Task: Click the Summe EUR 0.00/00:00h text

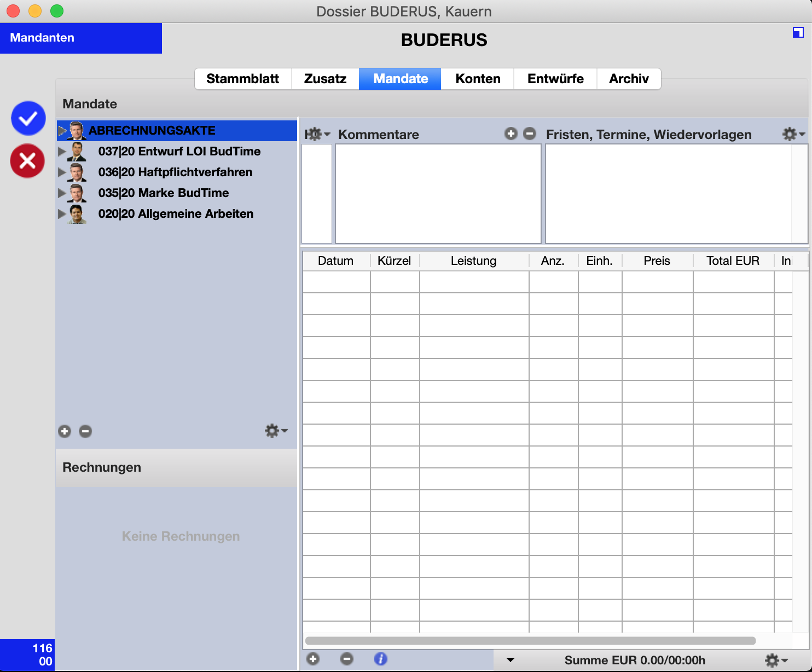Action: tap(635, 661)
